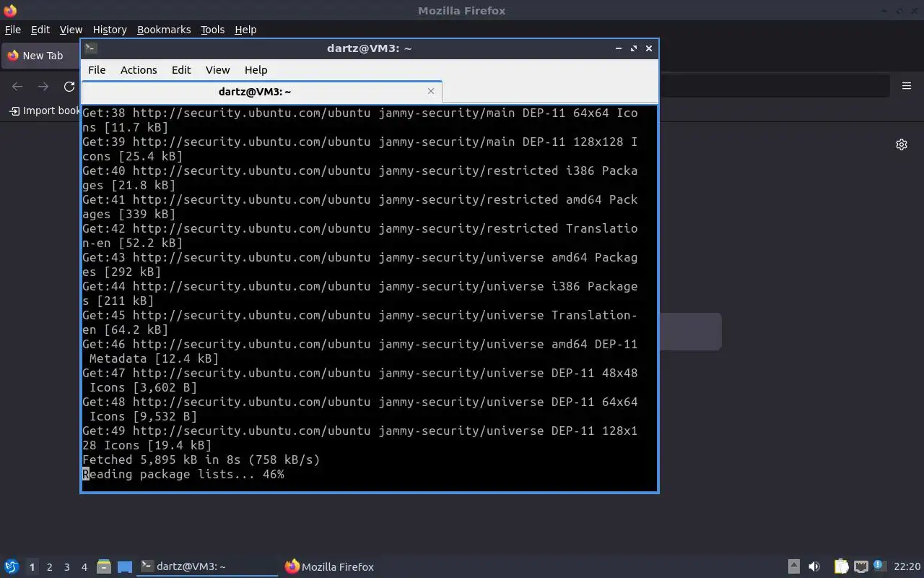Click the Get:49 line in terminal
The height and width of the screenshot is (578, 924).
coord(360,438)
